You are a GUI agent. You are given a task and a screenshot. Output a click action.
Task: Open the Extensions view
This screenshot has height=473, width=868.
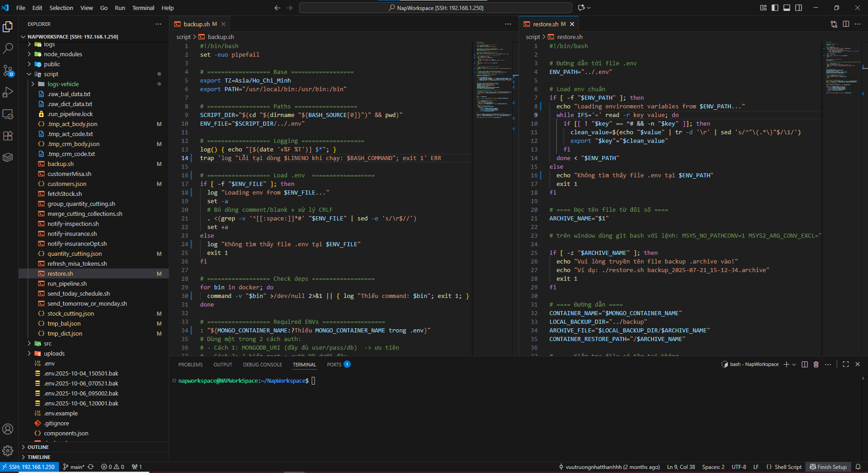(x=8, y=136)
